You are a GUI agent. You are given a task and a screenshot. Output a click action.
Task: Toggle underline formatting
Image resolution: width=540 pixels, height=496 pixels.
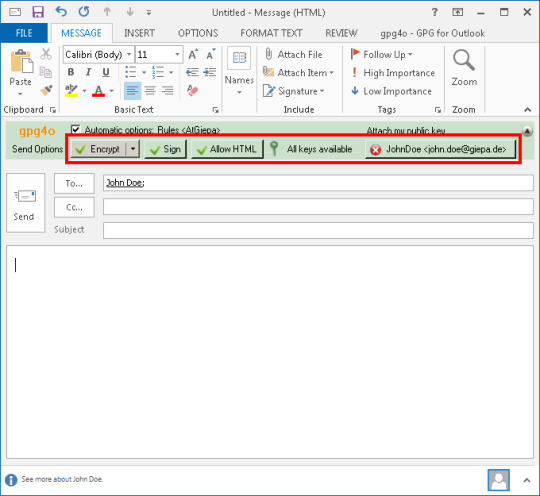pos(106,72)
